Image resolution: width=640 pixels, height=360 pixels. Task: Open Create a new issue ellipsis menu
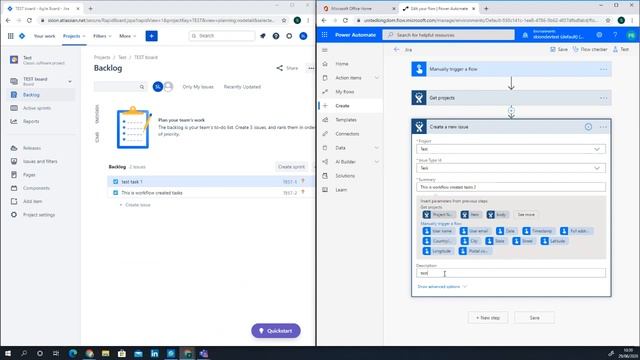[603, 127]
